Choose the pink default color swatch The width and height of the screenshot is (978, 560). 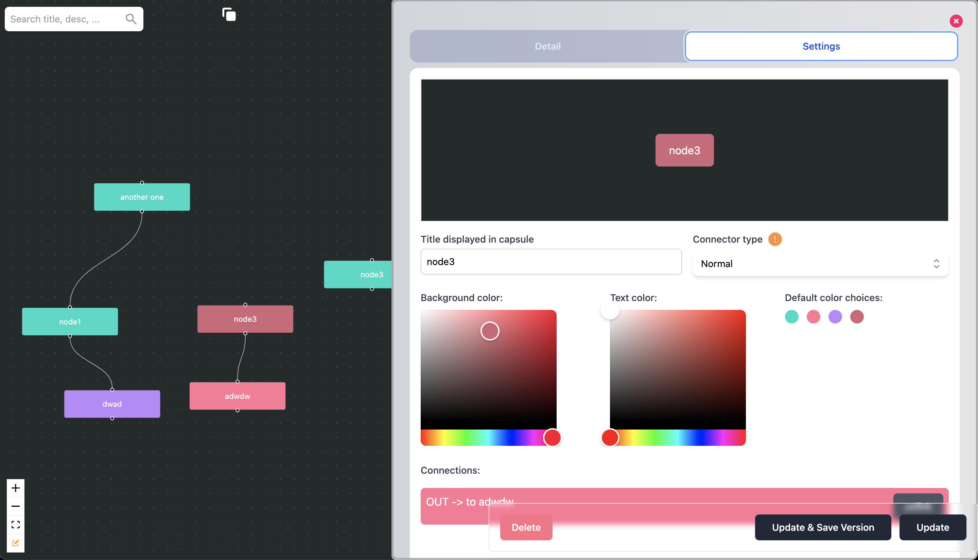(813, 317)
